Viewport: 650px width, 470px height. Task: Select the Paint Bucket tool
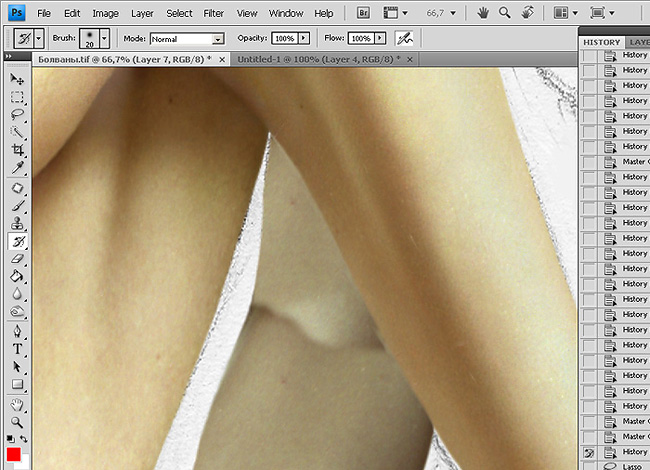(x=17, y=276)
